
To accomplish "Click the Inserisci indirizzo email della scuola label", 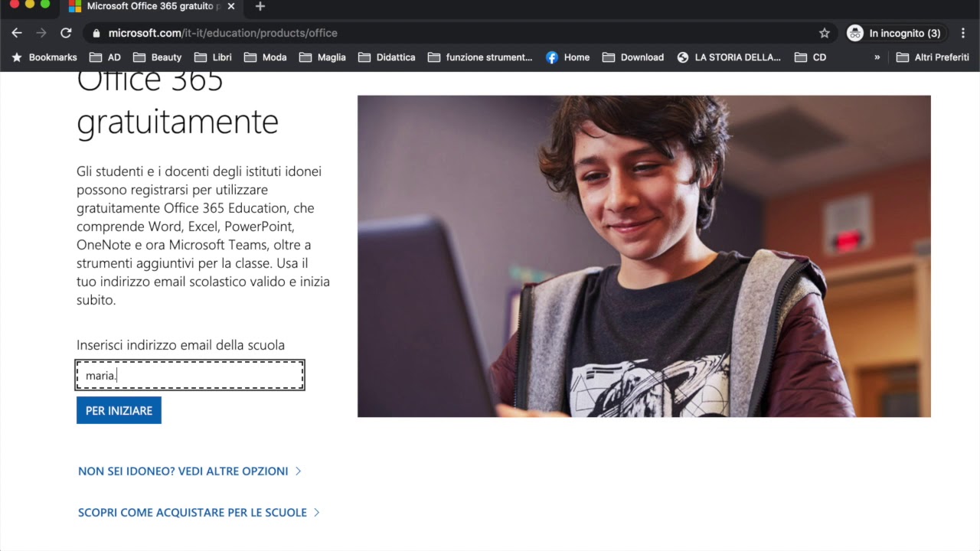I will pyautogui.click(x=181, y=345).
